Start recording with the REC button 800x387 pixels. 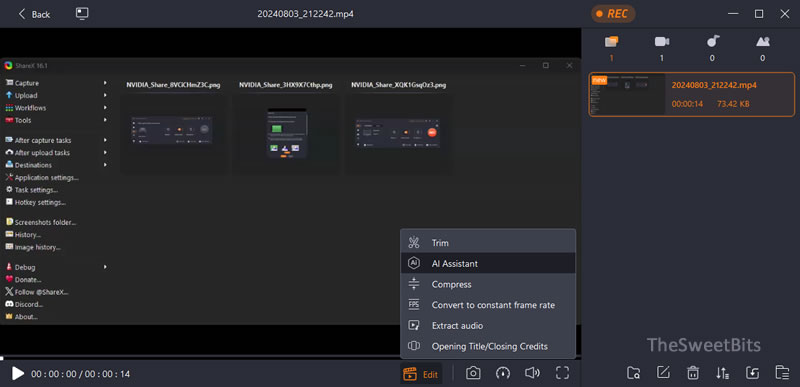[613, 14]
